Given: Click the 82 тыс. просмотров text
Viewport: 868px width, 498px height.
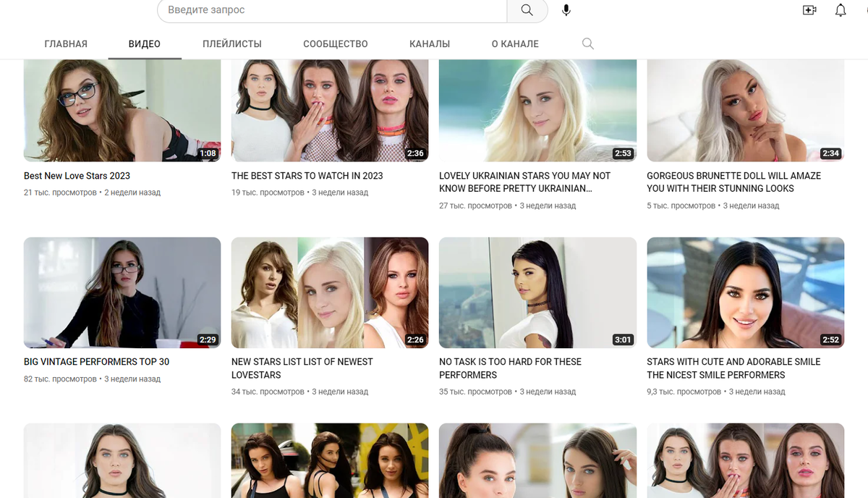Looking at the screenshot, I should click(x=60, y=379).
